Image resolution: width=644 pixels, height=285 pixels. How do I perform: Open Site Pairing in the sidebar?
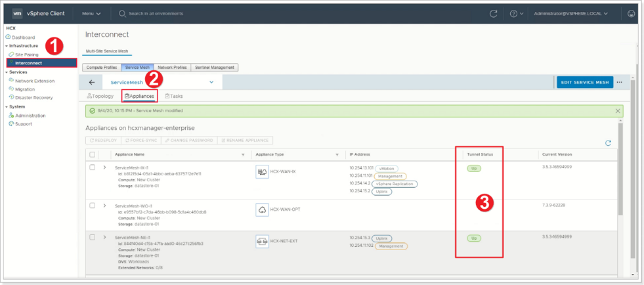click(x=26, y=55)
